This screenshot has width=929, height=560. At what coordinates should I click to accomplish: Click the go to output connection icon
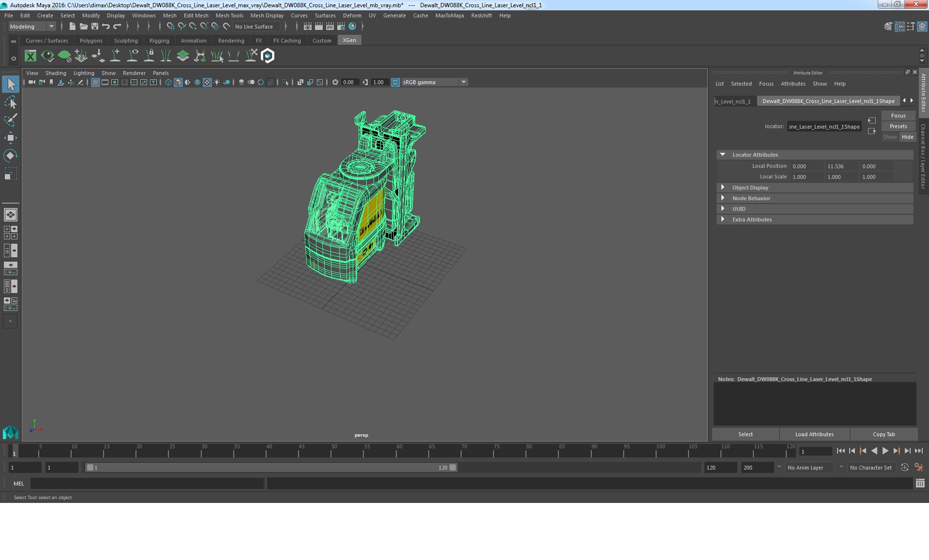(x=871, y=131)
